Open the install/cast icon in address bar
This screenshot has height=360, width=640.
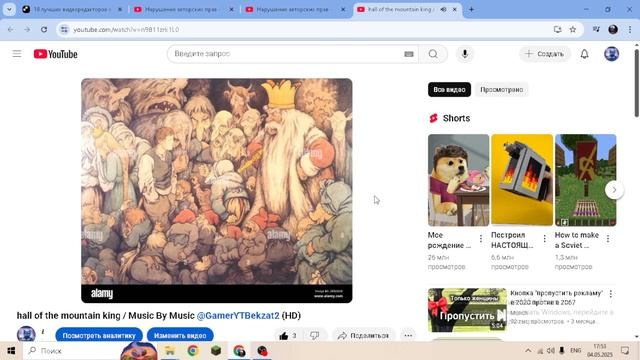click(557, 29)
